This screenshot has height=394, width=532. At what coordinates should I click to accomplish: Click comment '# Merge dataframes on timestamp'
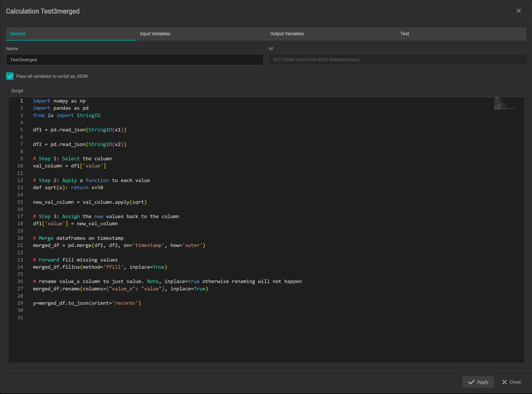pos(78,238)
